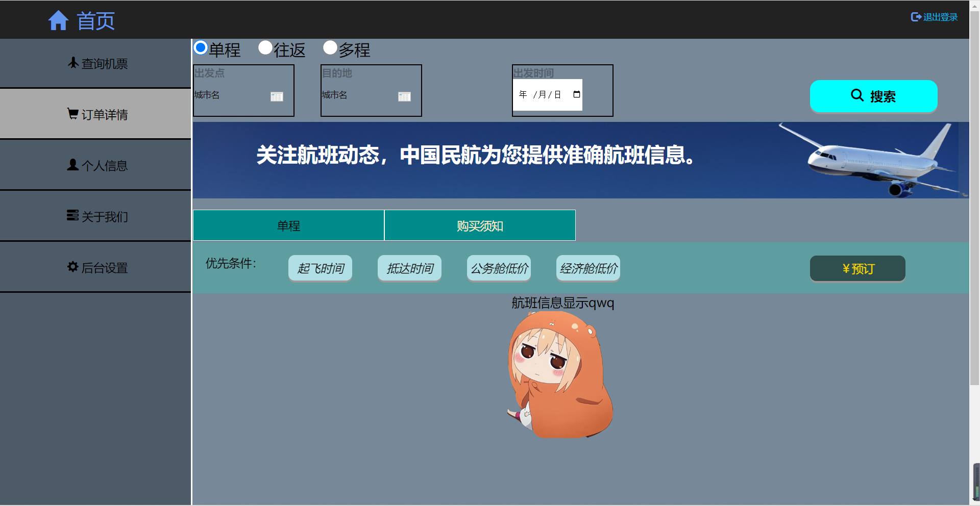
Task: Click the 出发点 city name input
Action: [231, 95]
